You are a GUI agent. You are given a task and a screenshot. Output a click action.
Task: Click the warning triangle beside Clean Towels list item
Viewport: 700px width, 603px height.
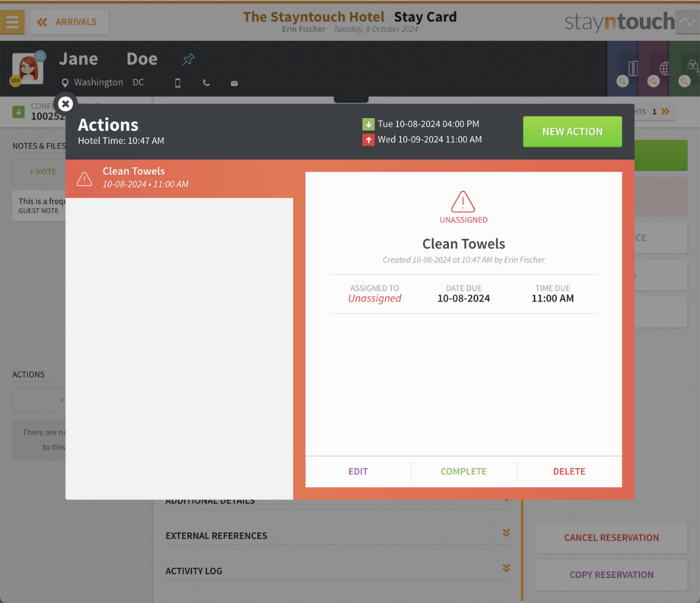(84, 179)
